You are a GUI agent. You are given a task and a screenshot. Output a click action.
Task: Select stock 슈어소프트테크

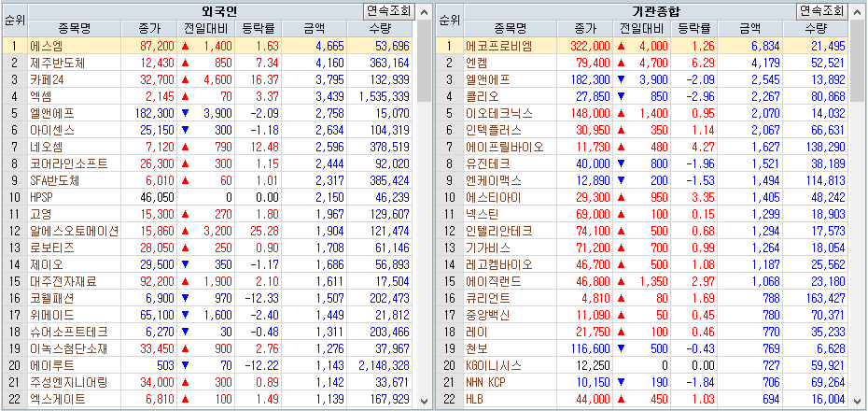coord(69,332)
